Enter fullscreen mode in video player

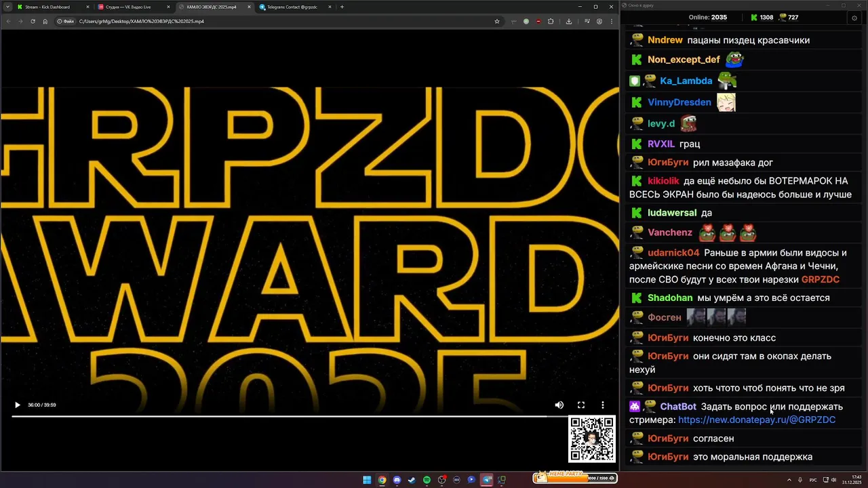coord(581,405)
